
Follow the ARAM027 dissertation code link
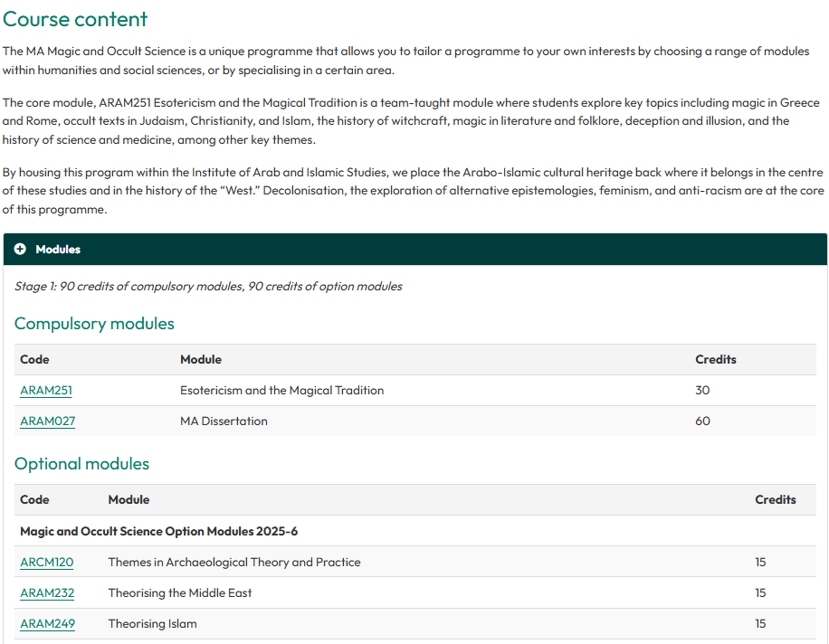pos(48,421)
